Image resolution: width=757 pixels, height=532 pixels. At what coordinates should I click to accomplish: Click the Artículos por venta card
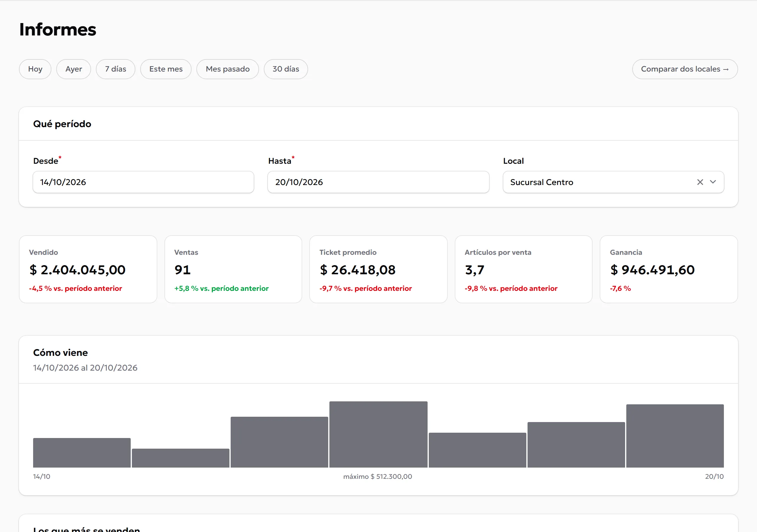(524, 269)
